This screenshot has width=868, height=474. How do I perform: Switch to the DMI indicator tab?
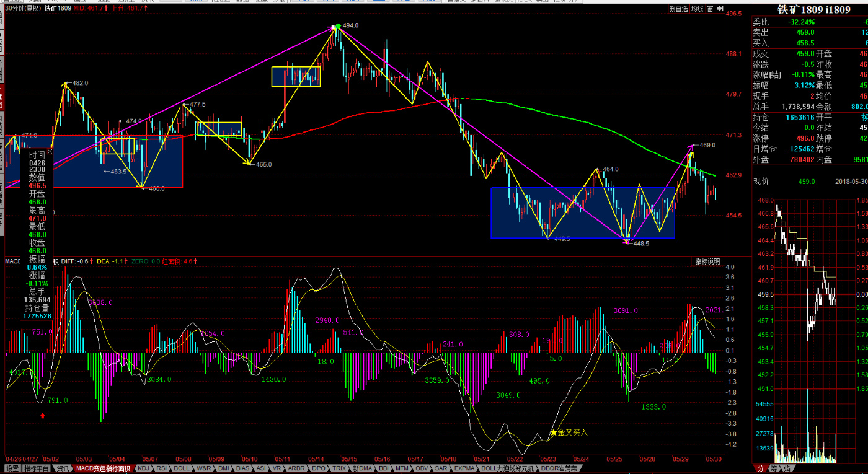(x=224, y=468)
